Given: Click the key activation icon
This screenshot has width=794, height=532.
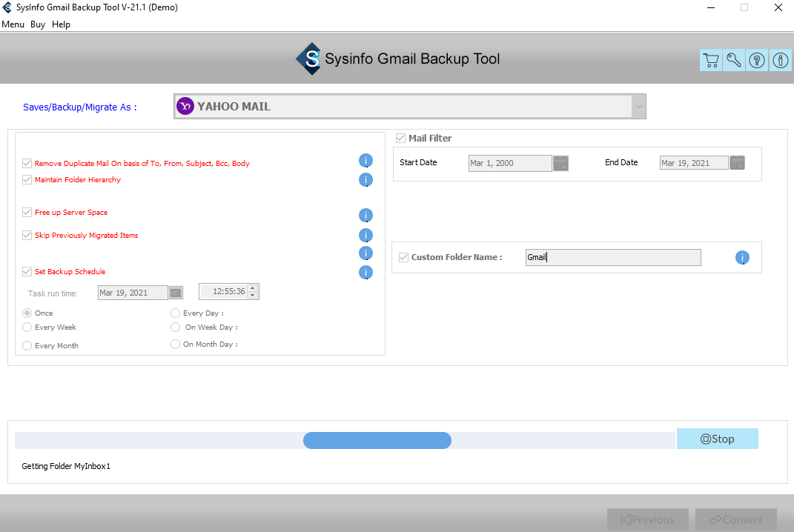Looking at the screenshot, I should pos(734,61).
